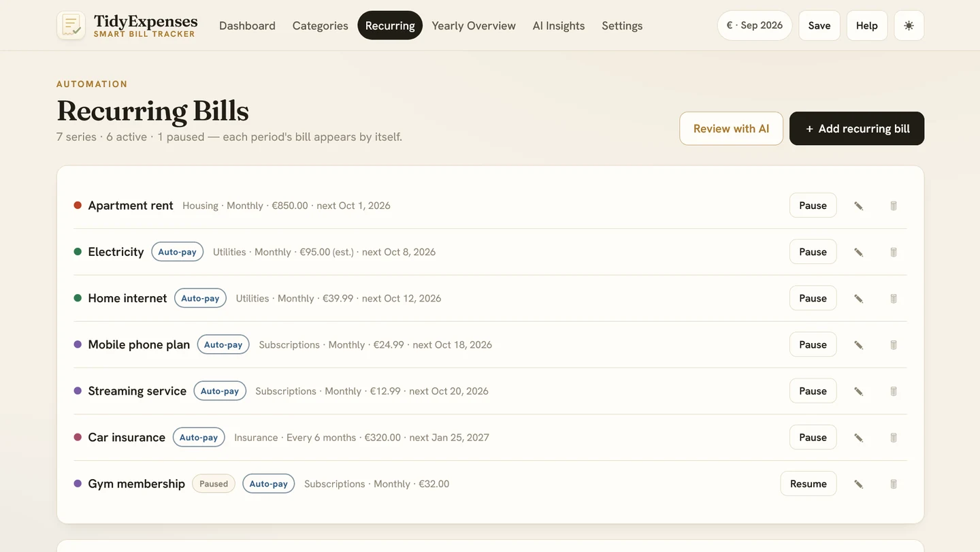
Task: Click the TidyExpenses logo icon
Action: [x=71, y=25]
